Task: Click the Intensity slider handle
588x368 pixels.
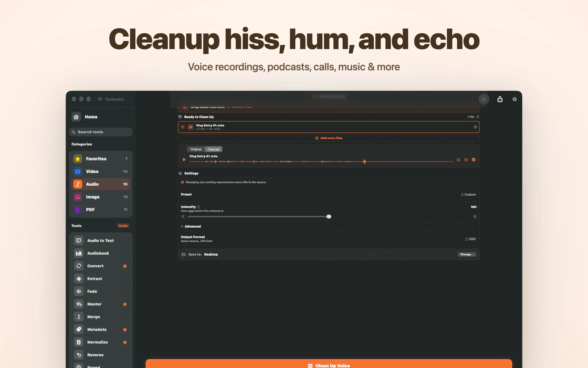Action: click(x=329, y=217)
